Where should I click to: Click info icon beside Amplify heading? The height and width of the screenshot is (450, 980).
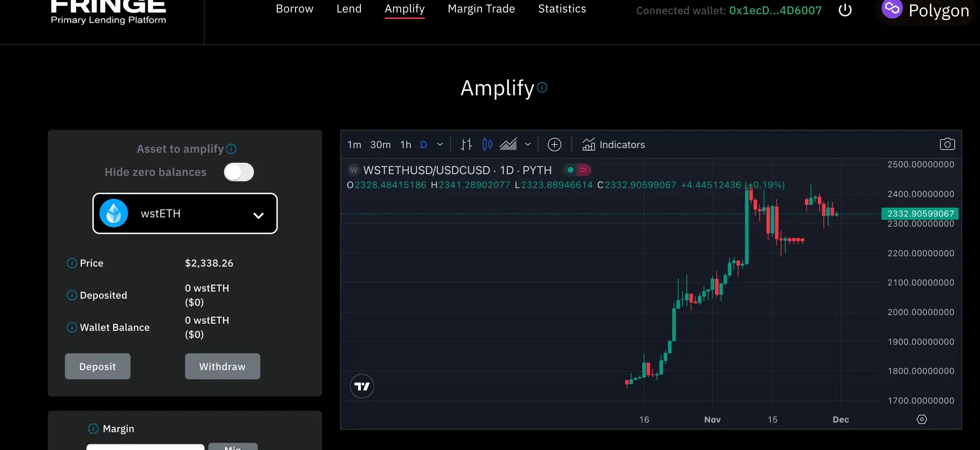(x=542, y=87)
